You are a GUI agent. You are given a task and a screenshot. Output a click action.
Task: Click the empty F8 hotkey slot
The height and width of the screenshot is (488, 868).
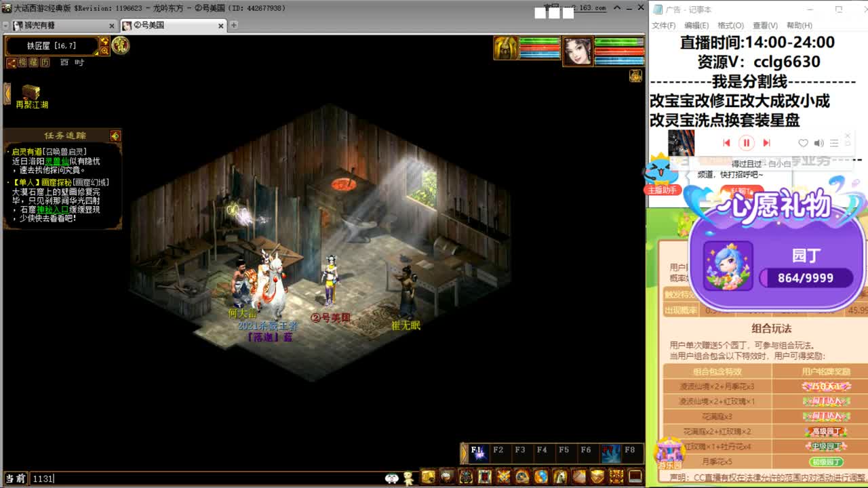(x=631, y=453)
